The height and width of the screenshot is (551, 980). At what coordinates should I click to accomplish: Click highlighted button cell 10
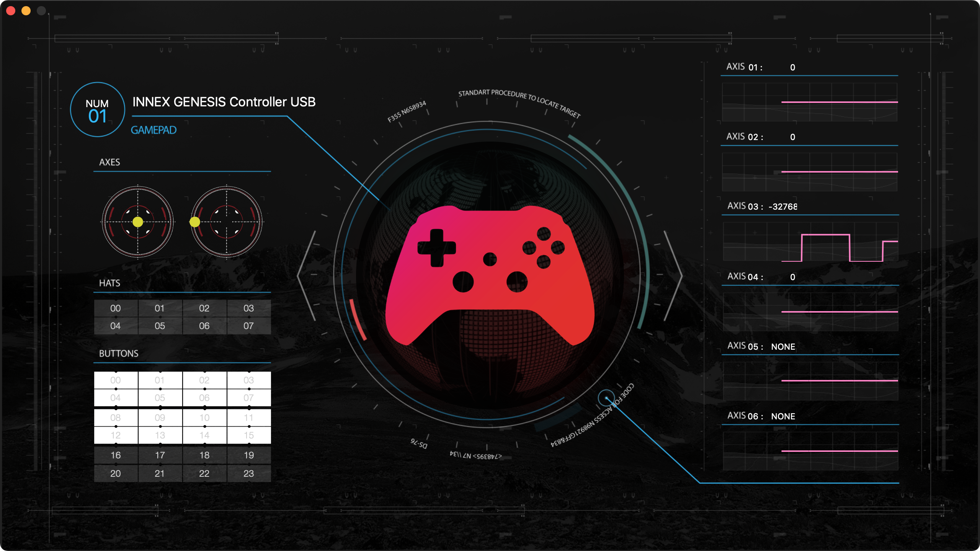click(204, 417)
